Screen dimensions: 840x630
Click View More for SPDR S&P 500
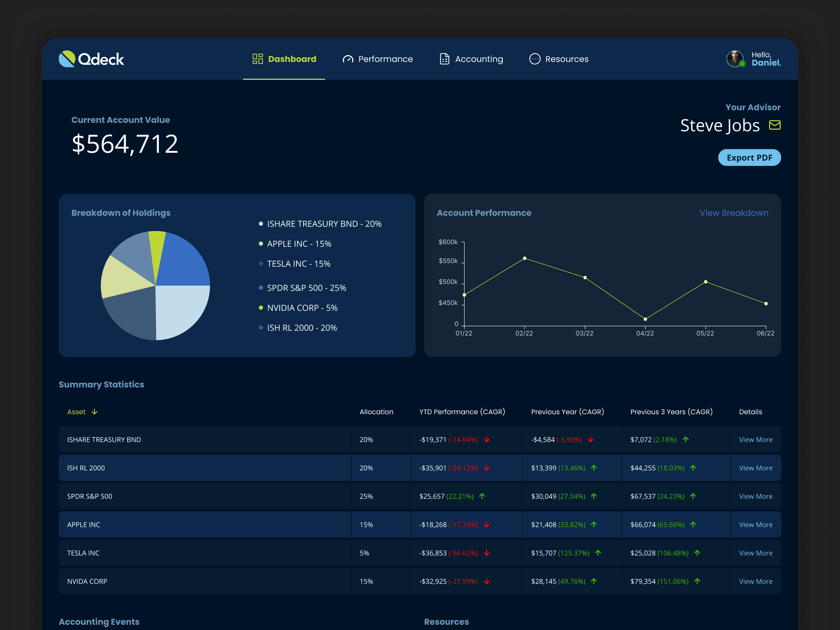755,496
